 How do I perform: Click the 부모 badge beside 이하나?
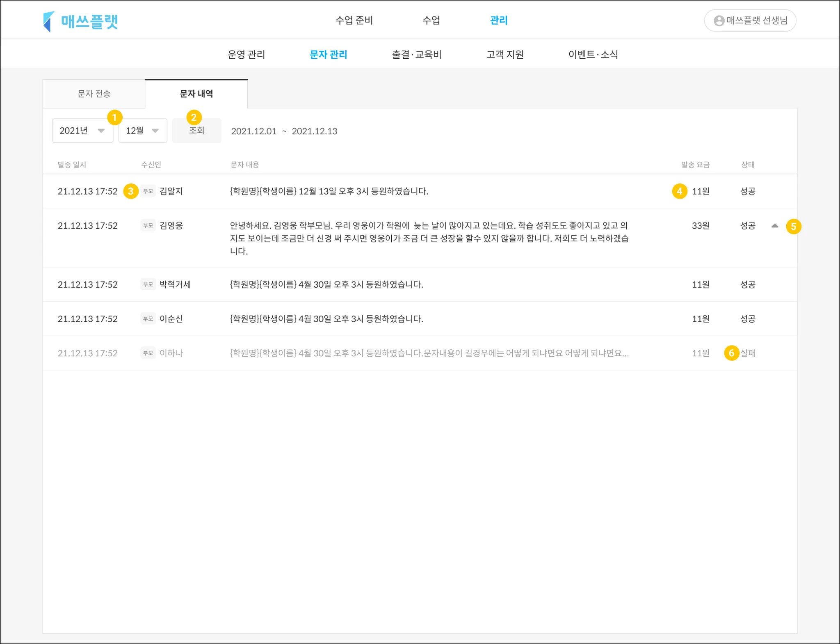click(148, 353)
